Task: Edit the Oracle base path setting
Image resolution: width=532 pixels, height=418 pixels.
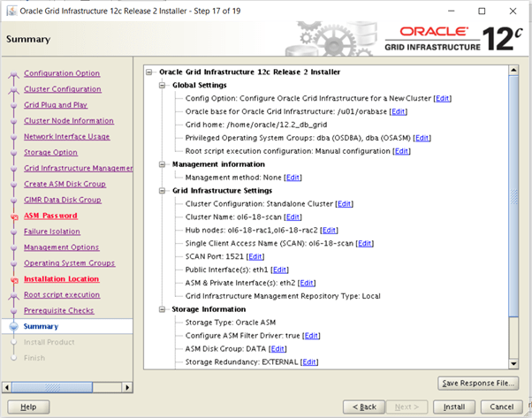Action: (x=398, y=111)
